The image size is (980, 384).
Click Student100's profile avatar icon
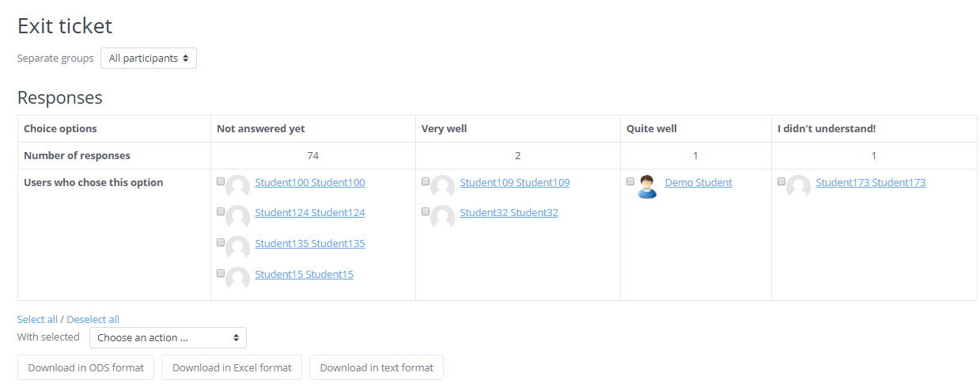pos(237,187)
